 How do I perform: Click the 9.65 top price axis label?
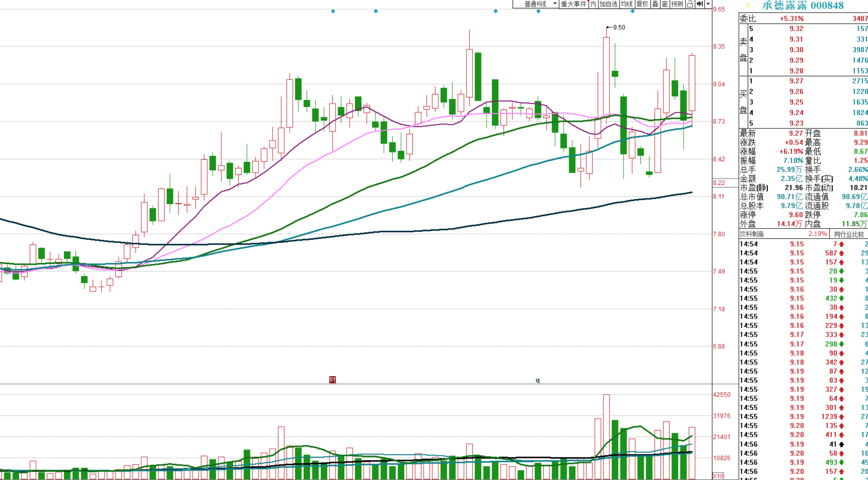click(x=719, y=9)
